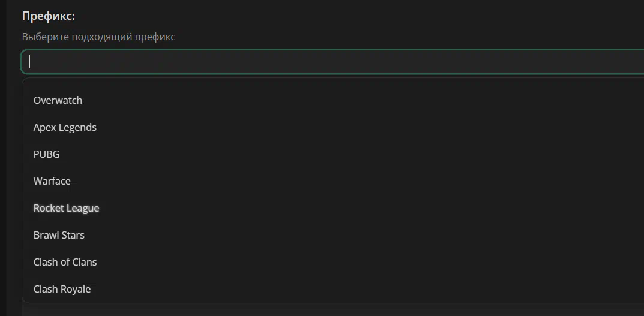Select Overwatch from the prefix list
The width and height of the screenshot is (644, 316).
click(x=58, y=100)
